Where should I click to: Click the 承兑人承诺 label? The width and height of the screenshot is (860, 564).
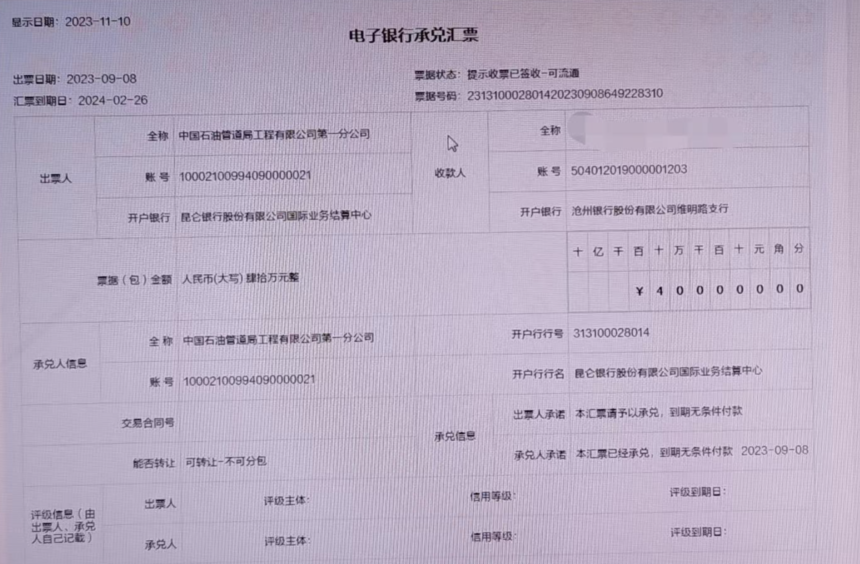(x=540, y=455)
